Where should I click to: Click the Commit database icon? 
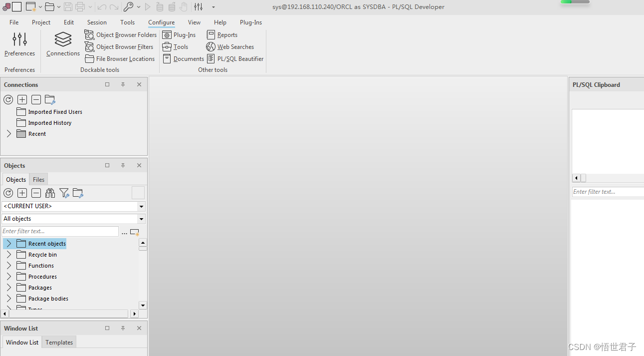point(160,7)
